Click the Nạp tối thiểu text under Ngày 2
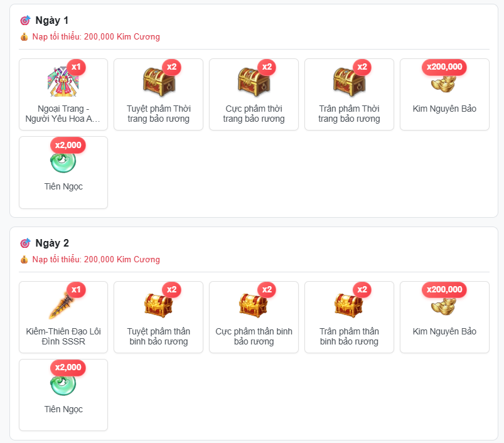504x443 pixels. pyautogui.click(x=96, y=259)
